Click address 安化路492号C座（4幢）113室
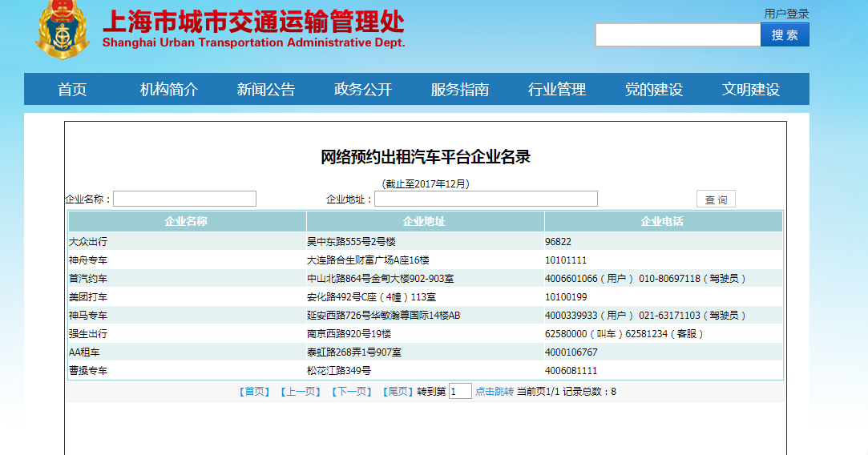Screen dimensions: 868x455 (x=371, y=297)
